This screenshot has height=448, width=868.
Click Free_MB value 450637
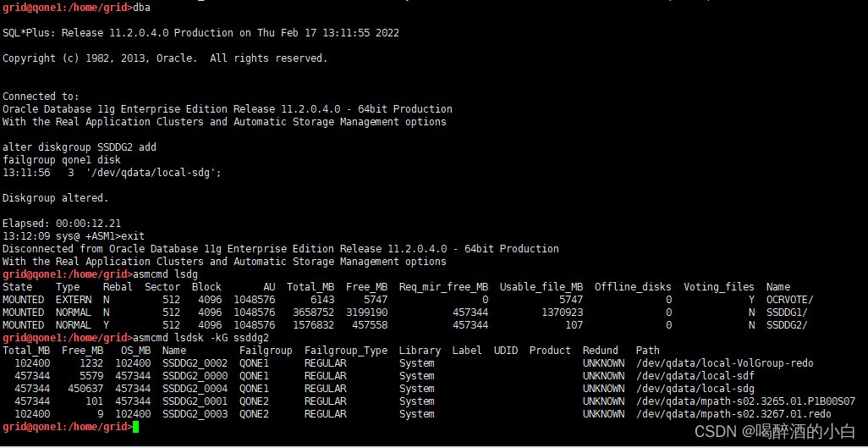tap(85, 389)
